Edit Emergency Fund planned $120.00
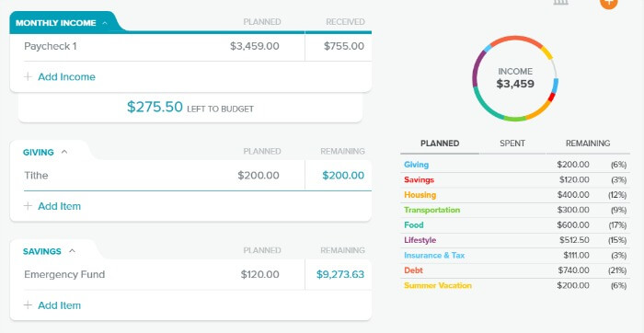 coord(260,274)
